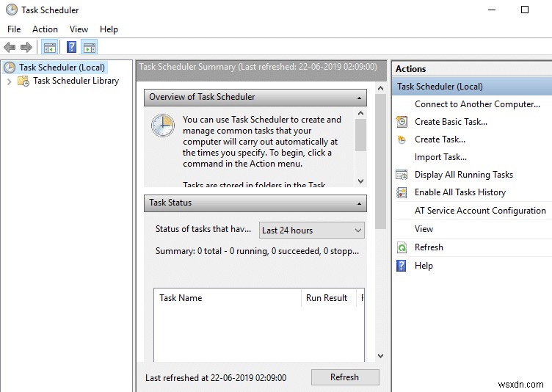This screenshot has width=552, height=392.
Task: Click the Last refreshed at 22-06-2019 text
Action: pos(216,378)
